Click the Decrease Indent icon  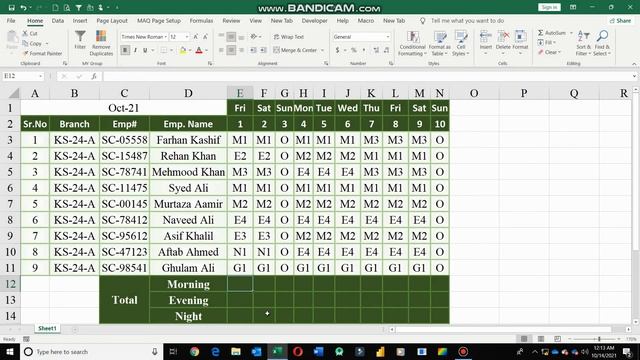click(253, 50)
